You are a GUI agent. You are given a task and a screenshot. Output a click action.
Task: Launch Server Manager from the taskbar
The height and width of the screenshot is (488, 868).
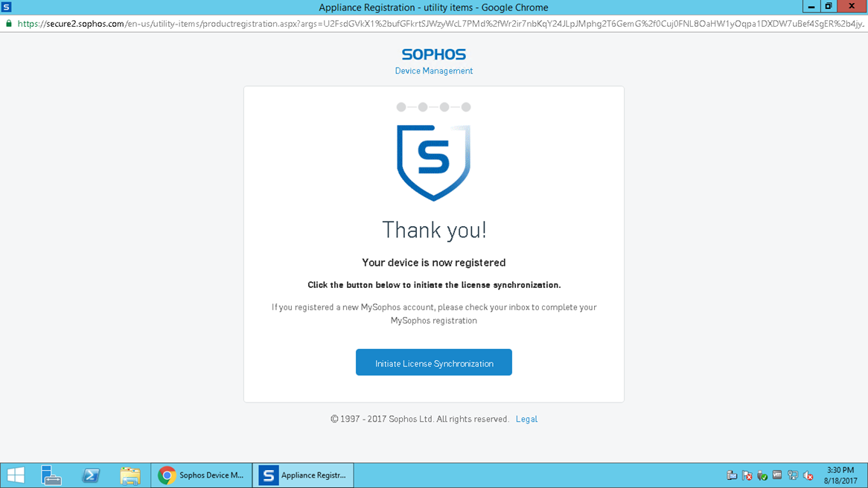(51, 475)
